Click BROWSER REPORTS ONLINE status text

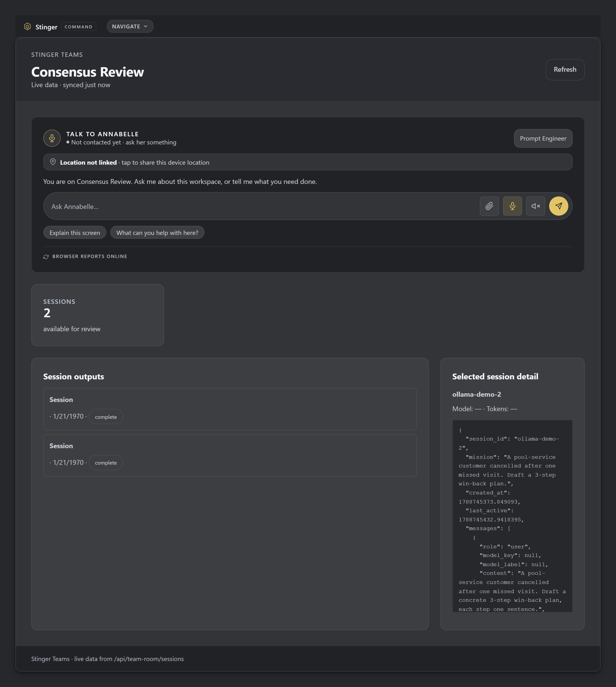90,256
